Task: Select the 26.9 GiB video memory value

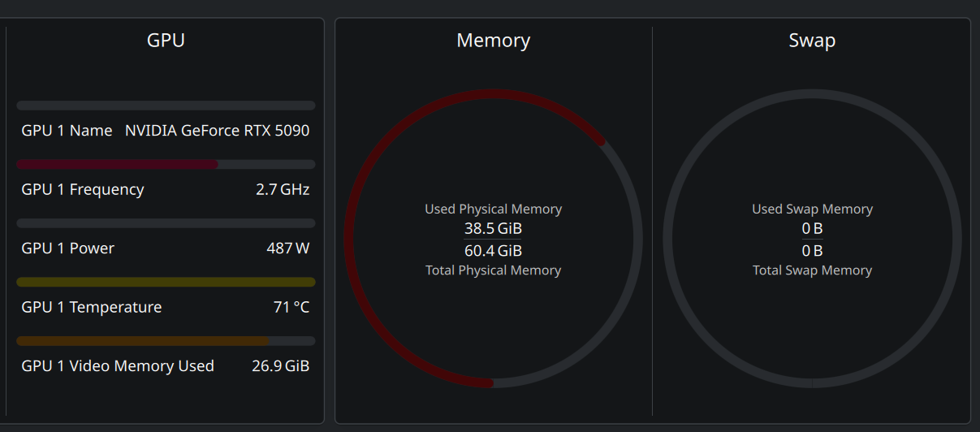Action: pos(280,366)
